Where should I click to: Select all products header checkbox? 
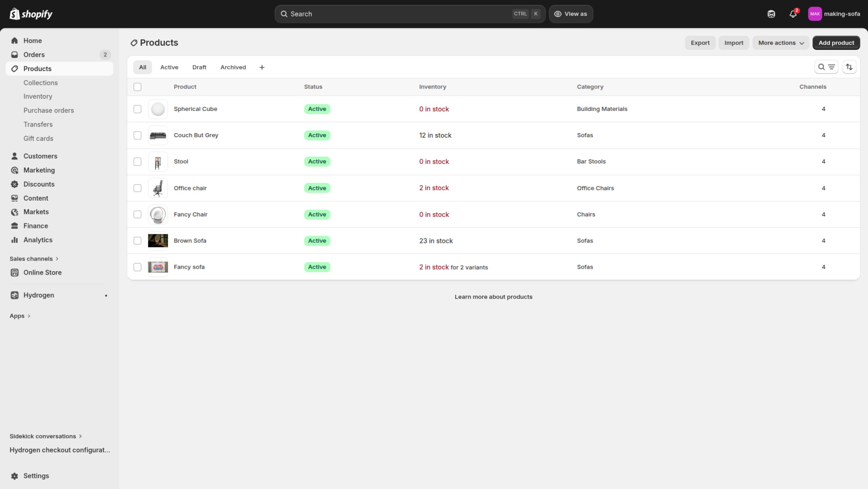click(x=137, y=87)
